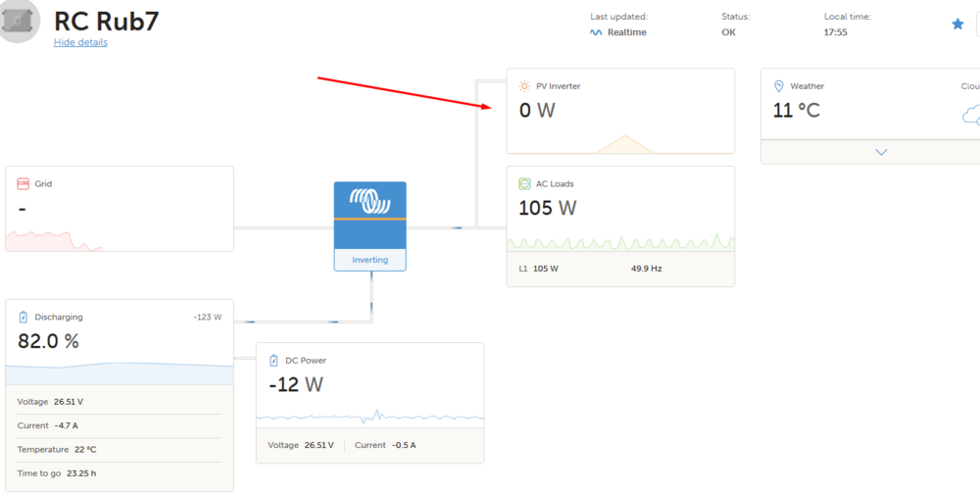Click the DC Power battery icon
Viewport: 980px width, 495px height.
(273, 360)
